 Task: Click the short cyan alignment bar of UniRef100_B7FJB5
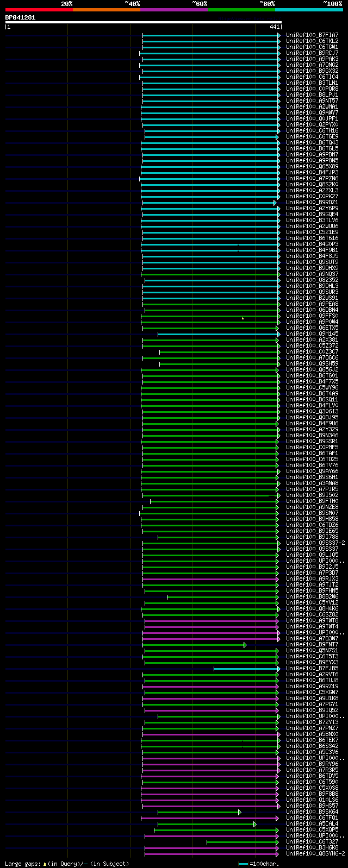tap(246, 668)
